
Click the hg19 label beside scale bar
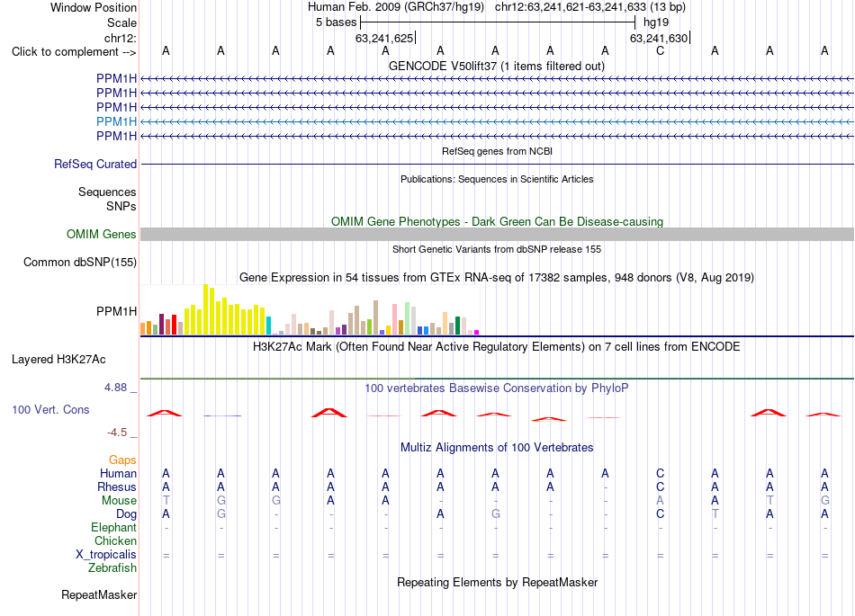coord(656,22)
